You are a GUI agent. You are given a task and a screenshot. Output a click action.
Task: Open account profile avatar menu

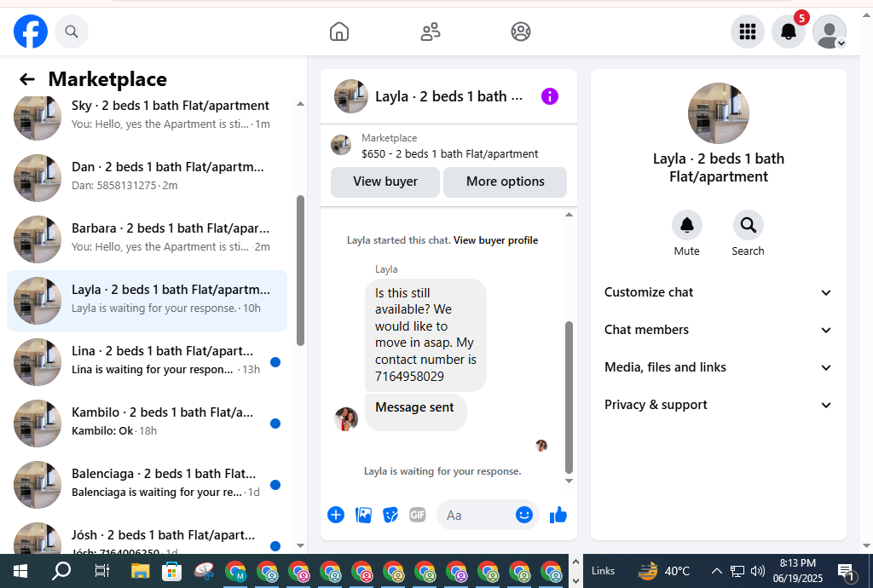point(830,32)
